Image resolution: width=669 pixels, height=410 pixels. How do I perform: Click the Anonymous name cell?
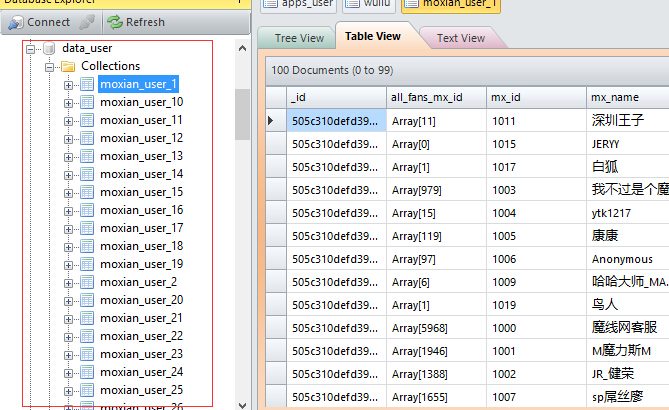(628, 259)
